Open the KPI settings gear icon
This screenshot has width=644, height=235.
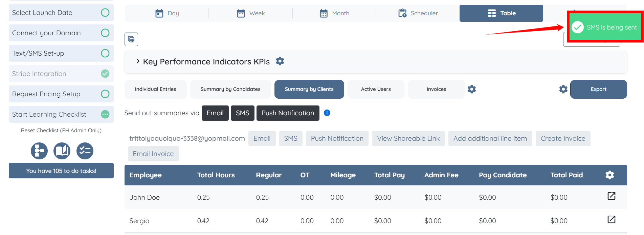pyautogui.click(x=280, y=61)
